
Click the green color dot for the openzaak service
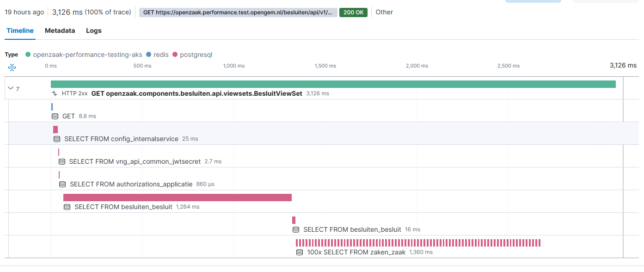[x=28, y=54]
